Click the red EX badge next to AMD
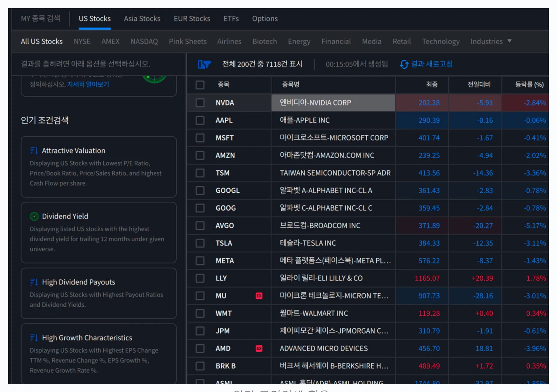The width and height of the screenshot is (557, 392). tap(259, 348)
